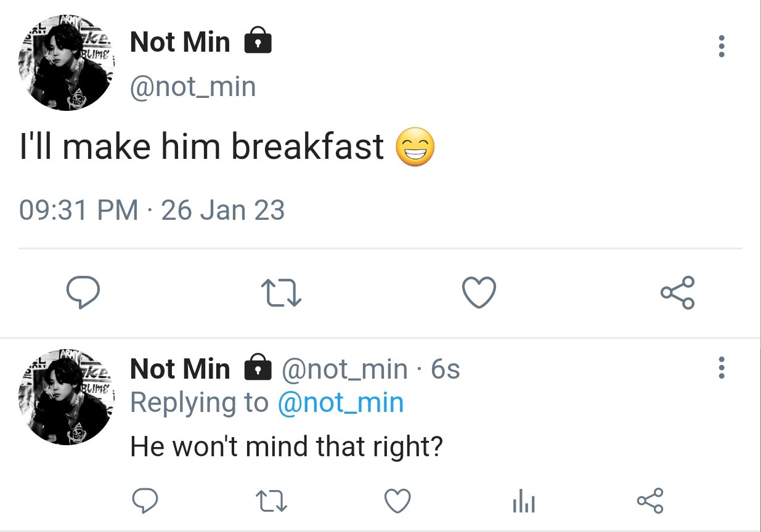Share the 'He won't mind that right?' reply
This screenshot has height=532, width=761.
click(650, 501)
